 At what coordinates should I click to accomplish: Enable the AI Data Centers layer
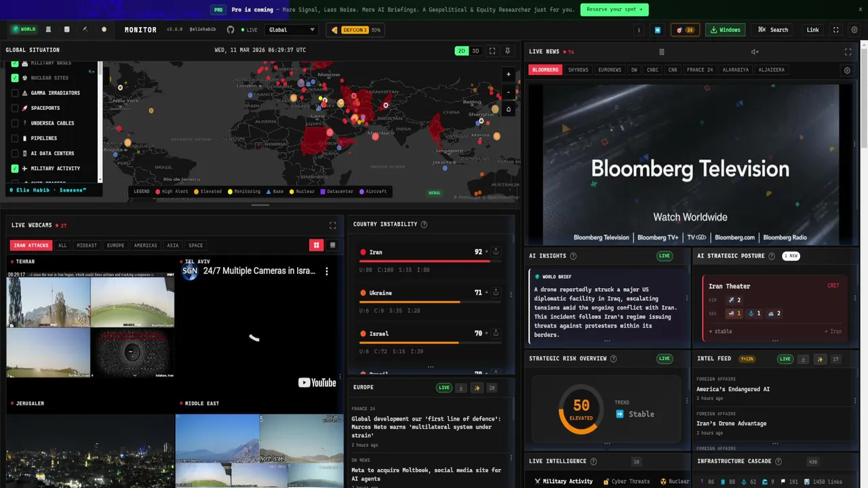(x=15, y=153)
